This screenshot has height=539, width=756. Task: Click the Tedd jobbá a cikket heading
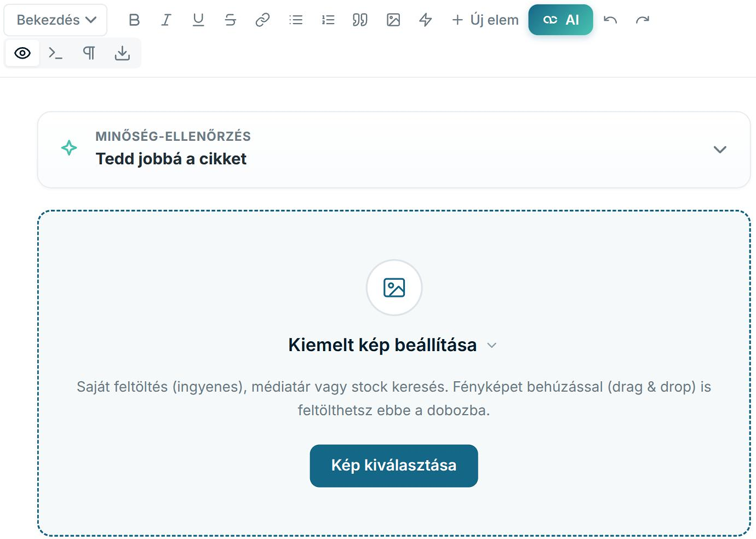[x=171, y=159]
